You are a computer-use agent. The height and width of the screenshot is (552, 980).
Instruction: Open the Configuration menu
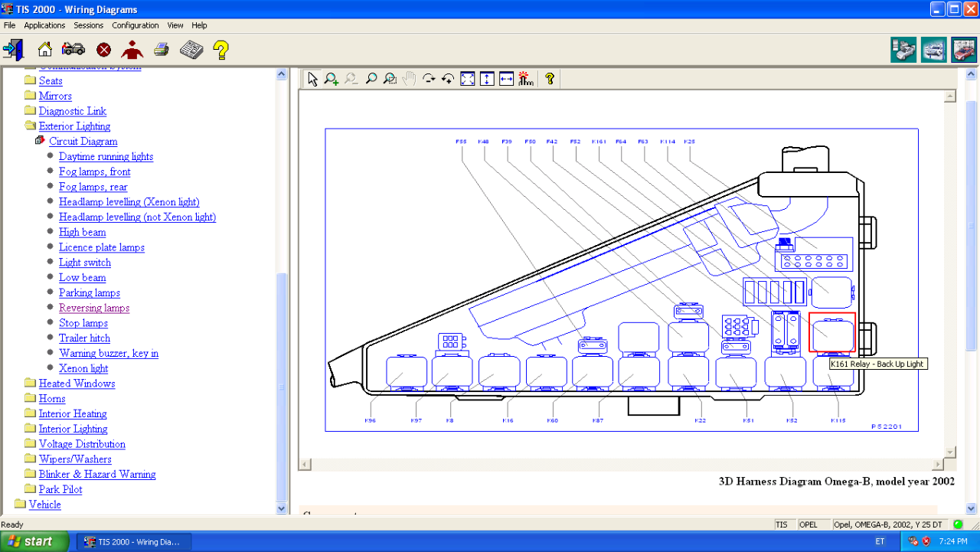pos(135,25)
